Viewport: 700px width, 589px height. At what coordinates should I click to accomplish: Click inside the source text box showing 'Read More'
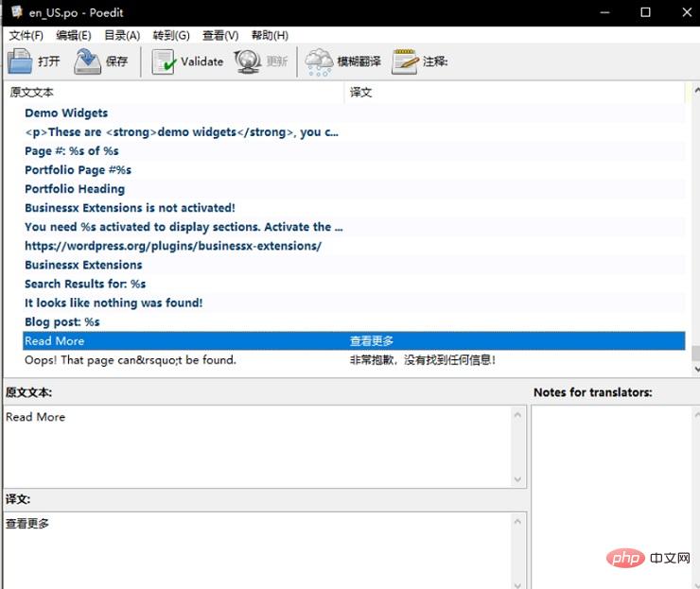pyautogui.click(x=257, y=446)
